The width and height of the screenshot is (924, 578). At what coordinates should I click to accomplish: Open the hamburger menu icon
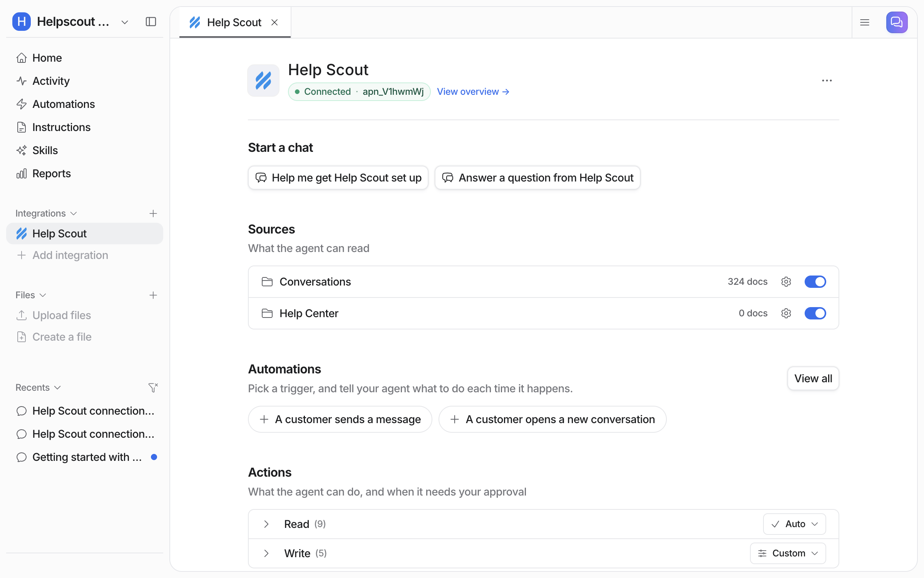coord(865,22)
